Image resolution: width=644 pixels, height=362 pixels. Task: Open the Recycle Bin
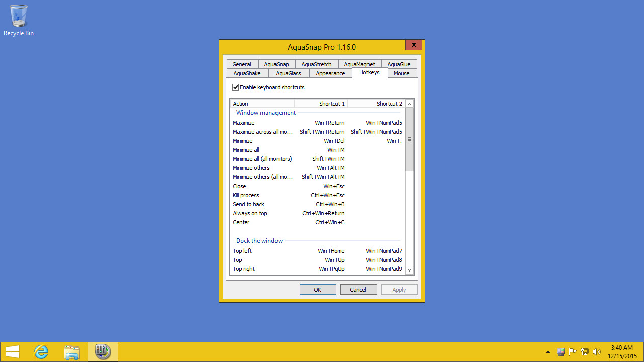[x=18, y=15]
